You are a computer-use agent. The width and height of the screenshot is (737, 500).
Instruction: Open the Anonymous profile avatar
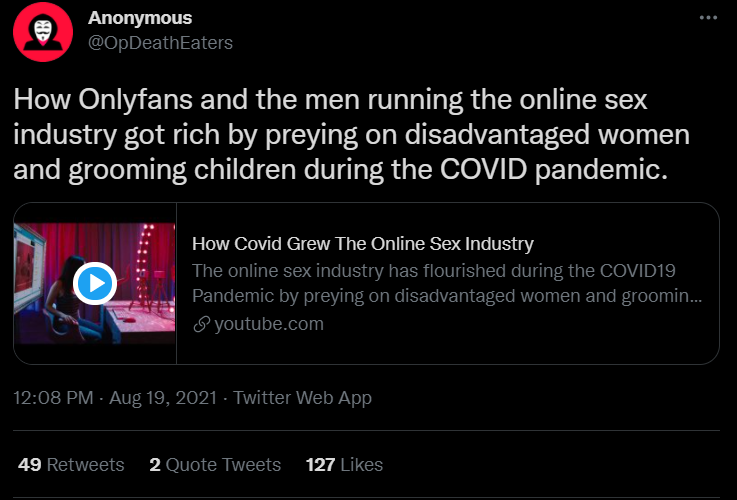42,32
